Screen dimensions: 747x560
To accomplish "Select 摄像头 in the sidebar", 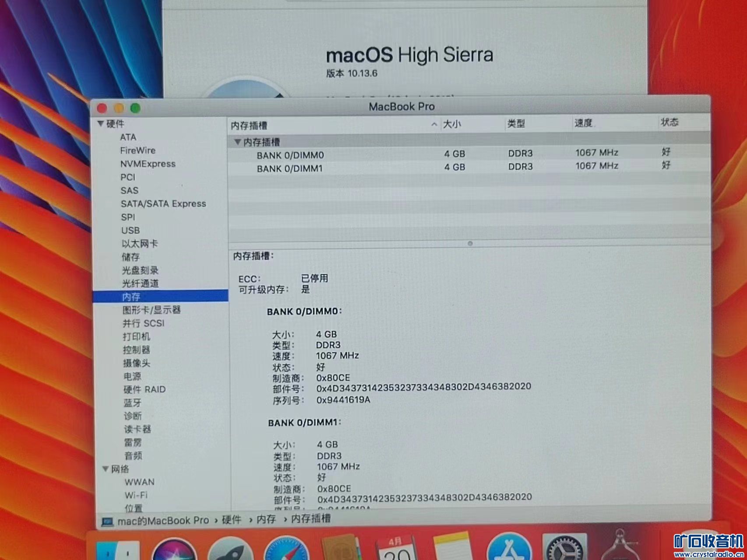I will [x=137, y=363].
